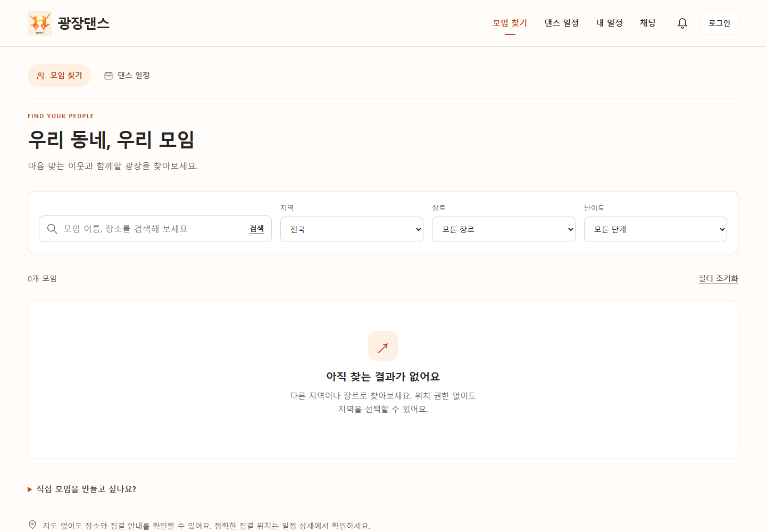Click the 아직 찾는 결과가 없어요 heading

click(383, 377)
